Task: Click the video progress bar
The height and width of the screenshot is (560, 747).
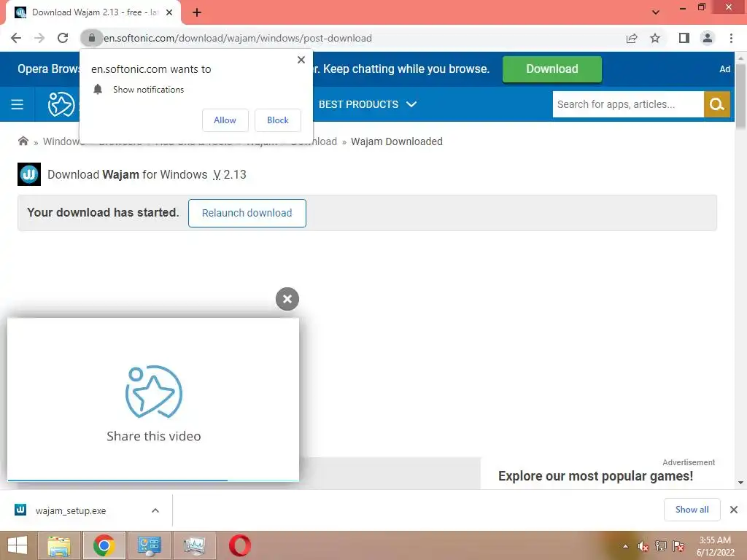Action: (x=153, y=480)
